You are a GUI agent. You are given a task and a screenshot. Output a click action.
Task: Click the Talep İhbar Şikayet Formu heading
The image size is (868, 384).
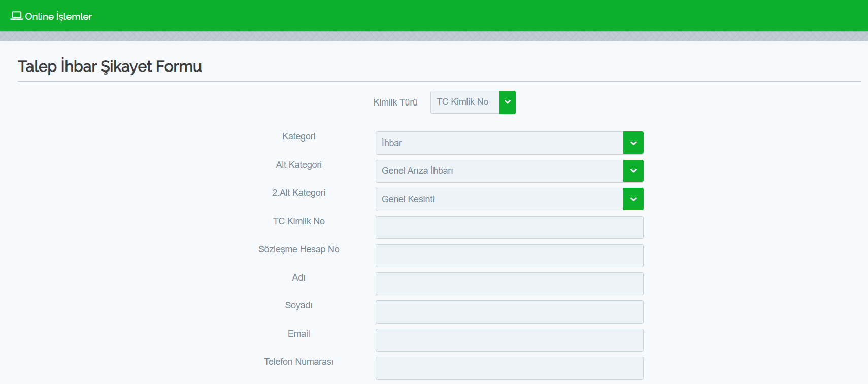click(110, 66)
